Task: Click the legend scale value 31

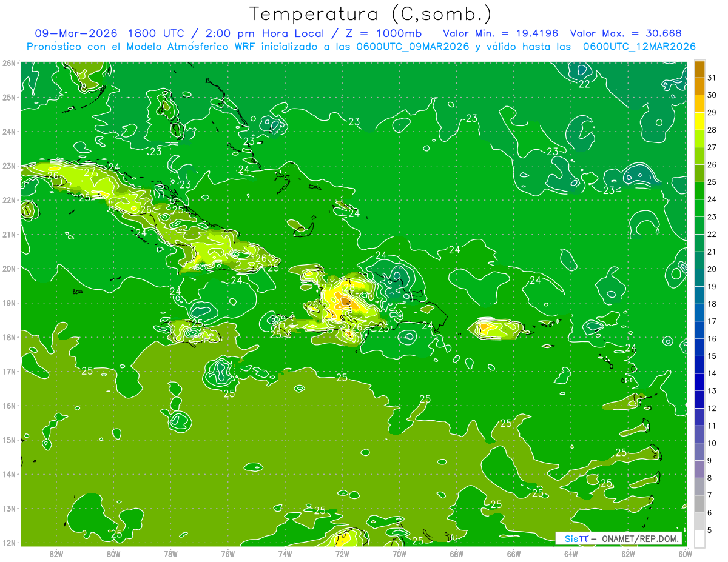Action: (x=712, y=78)
